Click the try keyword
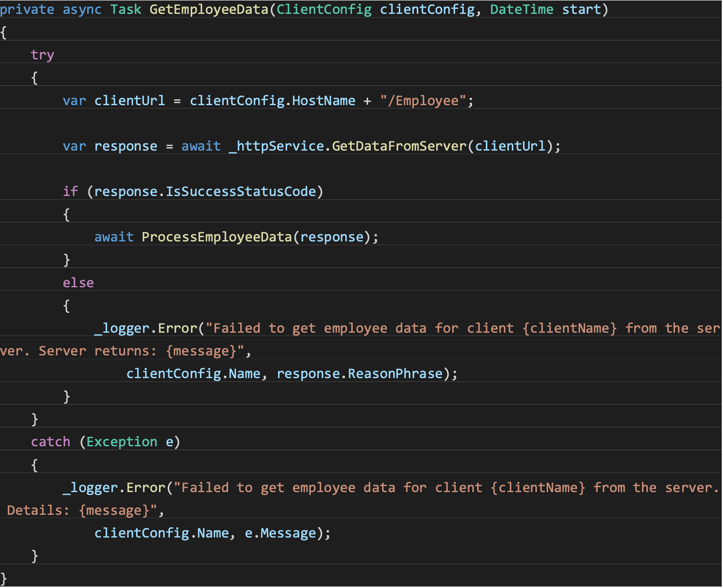 42,55
